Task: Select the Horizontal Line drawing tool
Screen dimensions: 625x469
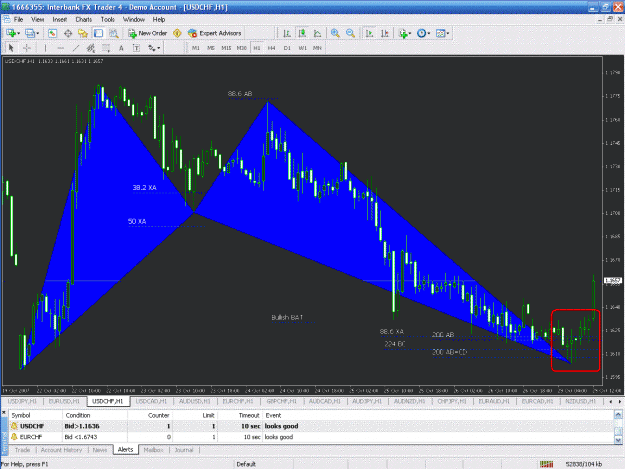Action: point(60,48)
